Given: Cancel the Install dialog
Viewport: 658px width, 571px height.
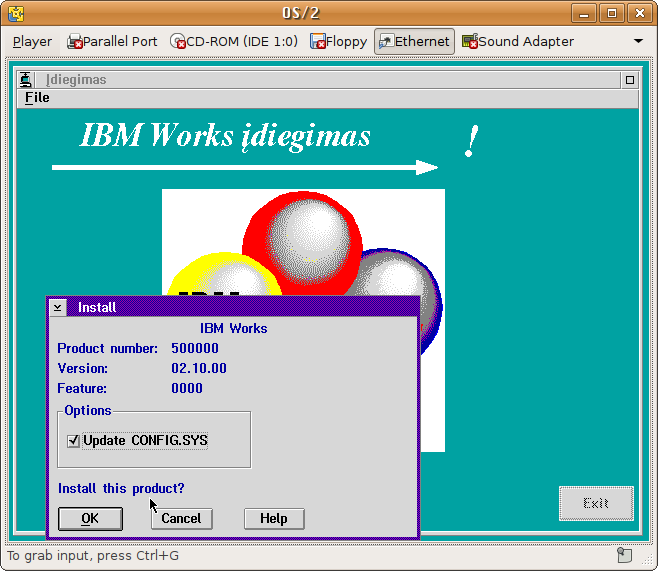Looking at the screenshot, I should tap(182, 519).
